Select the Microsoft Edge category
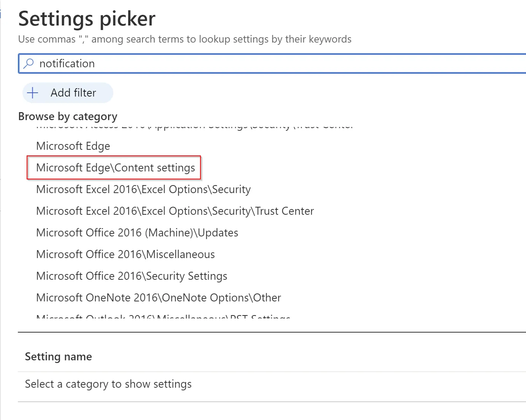The image size is (526, 420). point(73,146)
